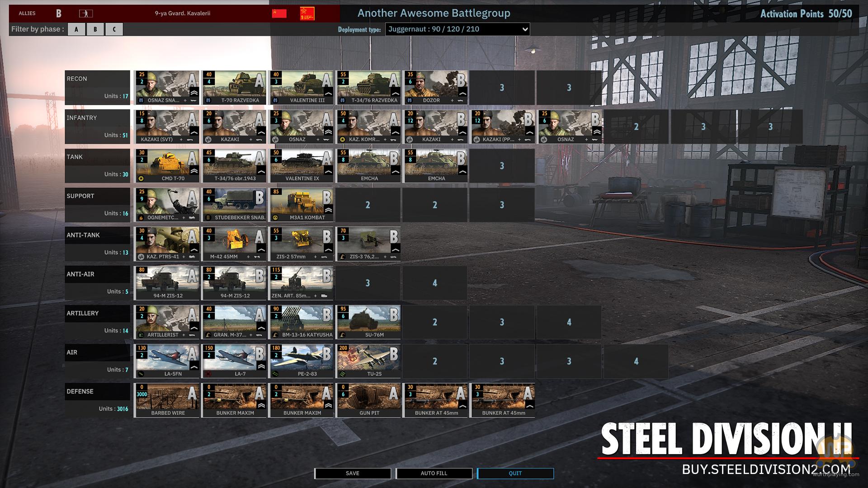Click the 9th Guards division emblem
Viewport: 868px width, 488px height.
pos(307,14)
